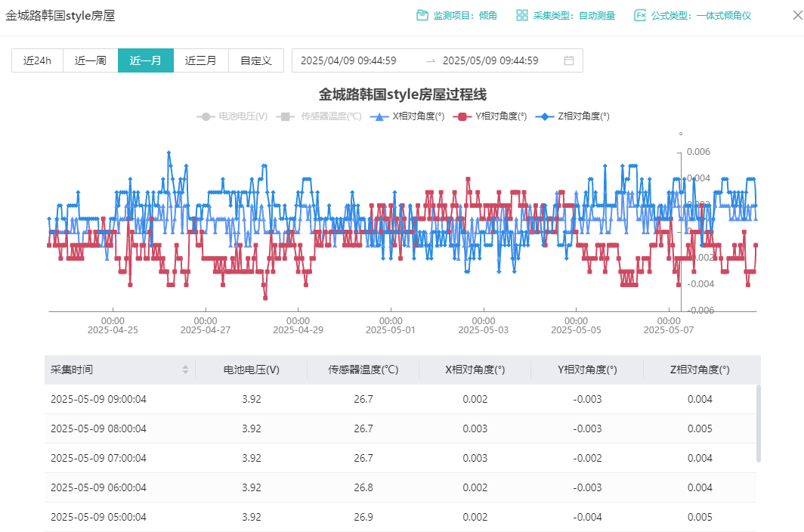Toggle 电池电压(V) series in legend
804x532 pixels.
pos(232,116)
